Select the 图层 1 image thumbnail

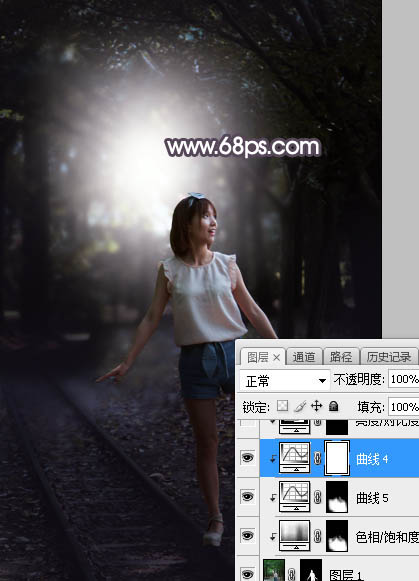274,570
